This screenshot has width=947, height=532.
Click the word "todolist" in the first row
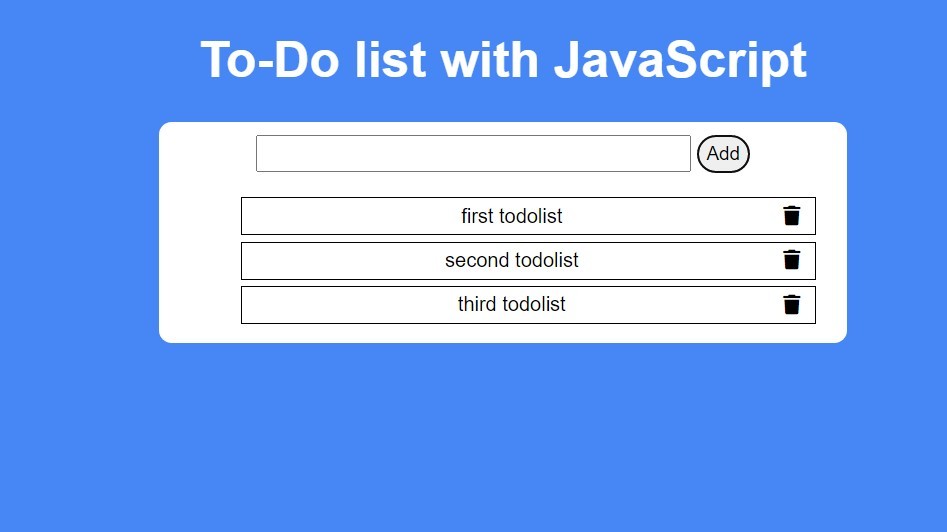point(531,216)
